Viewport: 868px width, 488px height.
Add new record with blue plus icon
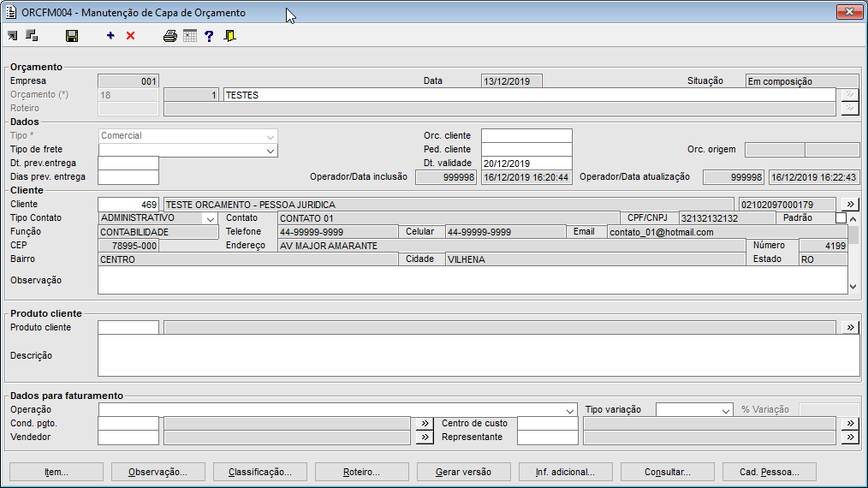click(110, 35)
